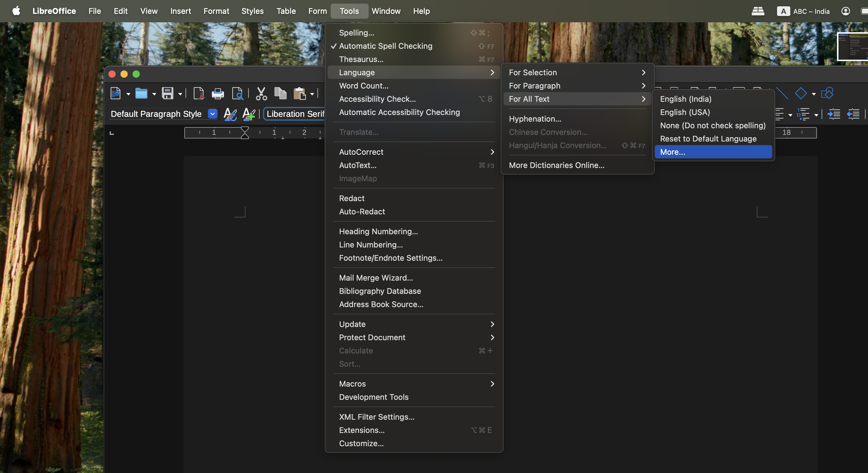Open the Window menu
868x473 pixels.
pos(386,11)
